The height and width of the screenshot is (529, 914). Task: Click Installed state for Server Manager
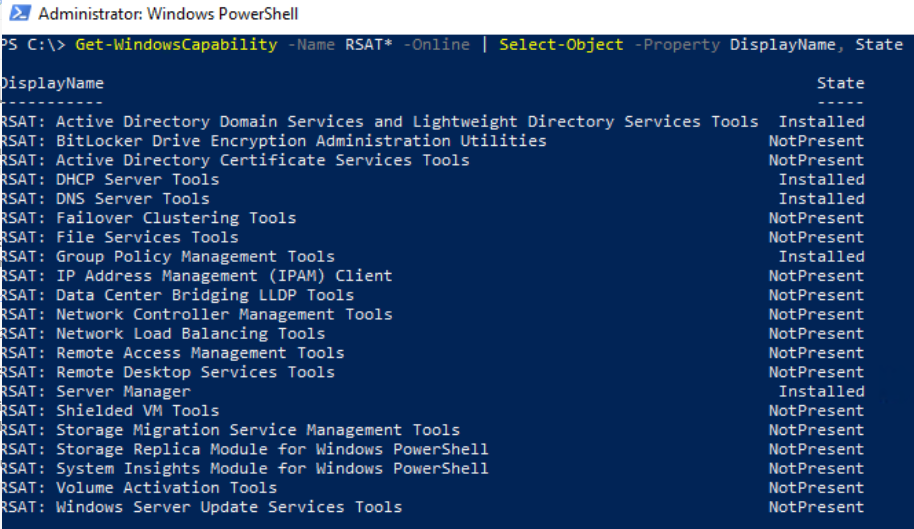click(821, 391)
